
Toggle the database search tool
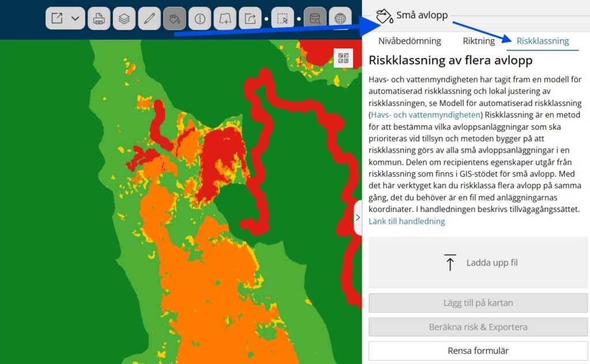315,18
